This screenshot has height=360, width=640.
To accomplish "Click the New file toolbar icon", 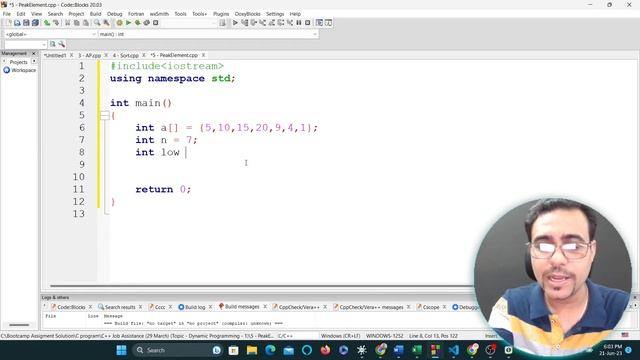I will click(x=8, y=23).
